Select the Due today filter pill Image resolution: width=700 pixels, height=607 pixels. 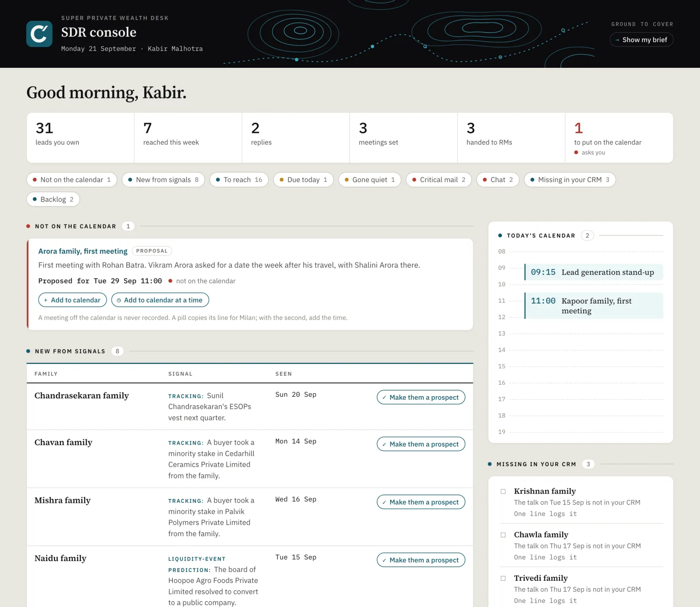point(304,180)
